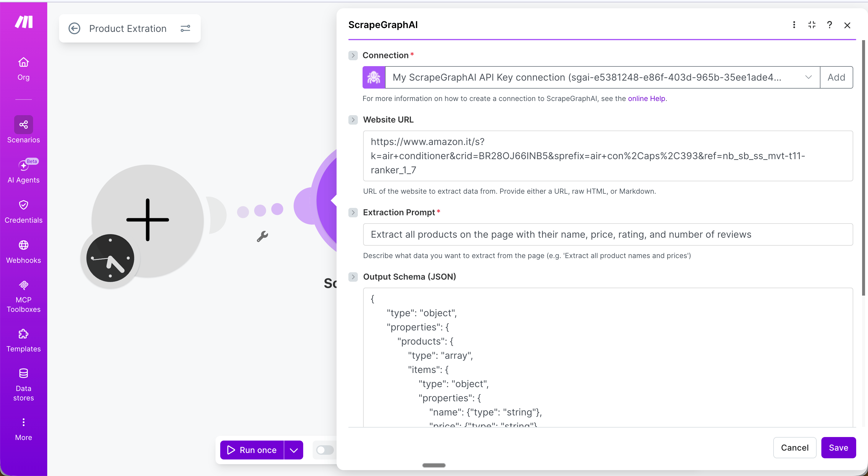This screenshot has width=868, height=476.
Task: Click the wrench icon on the connector
Action: [262, 236]
